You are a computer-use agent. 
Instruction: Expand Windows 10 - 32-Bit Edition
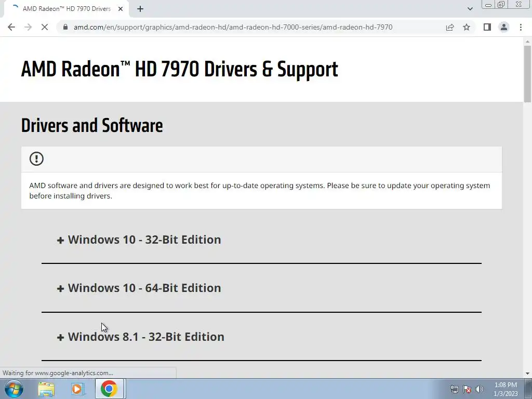click(x=139, y=240)
